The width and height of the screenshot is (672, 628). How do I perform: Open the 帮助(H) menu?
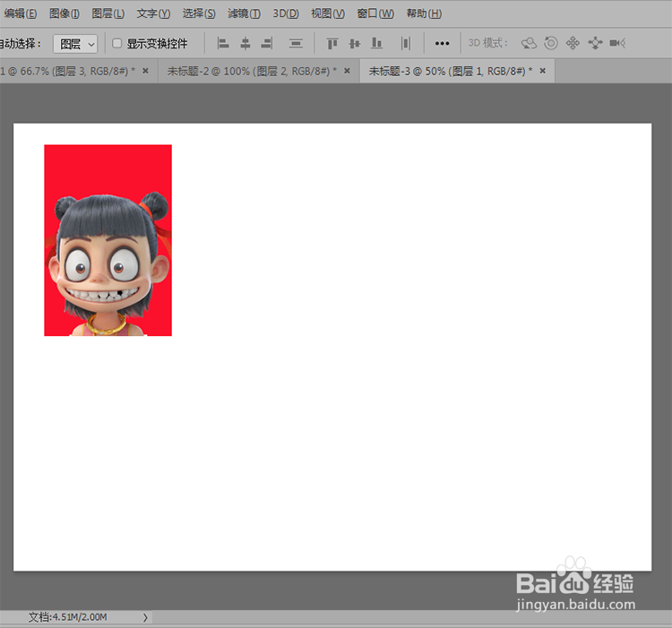point(424,13)
